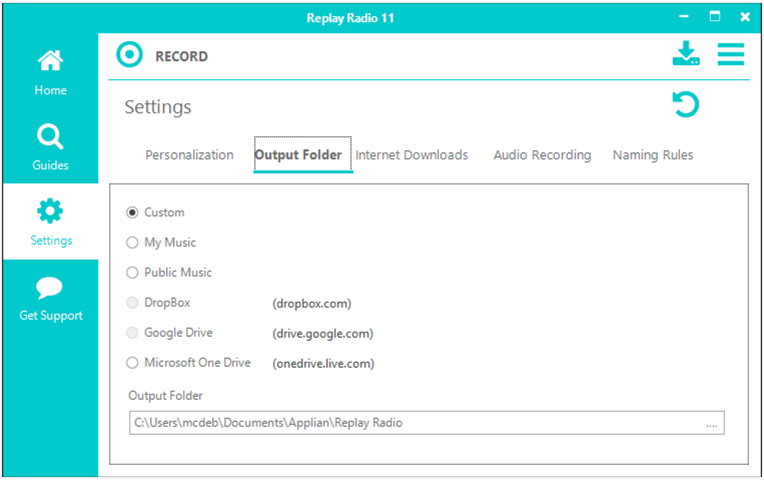
Task: Browse for folder with the dots button
Action: (711, 423)
